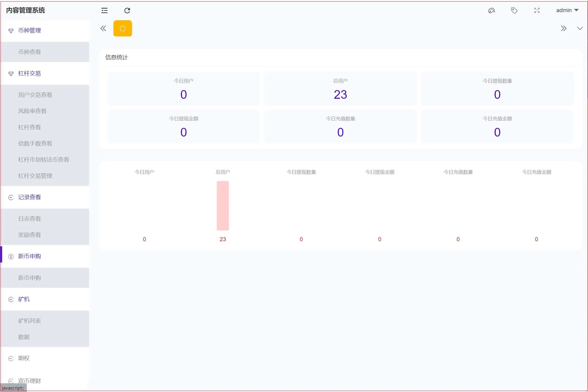Click the 总用户 statistic card showing 23
This screenshot has height=392, width=588.
340,89
